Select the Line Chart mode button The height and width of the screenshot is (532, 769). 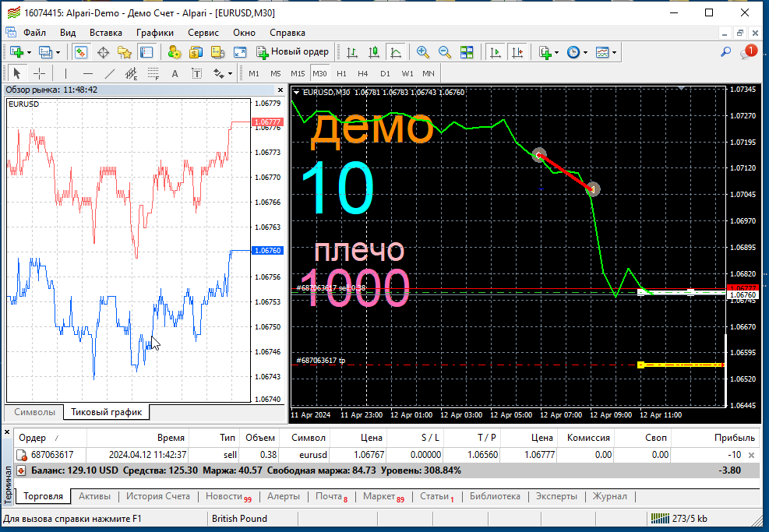[395, 52]
